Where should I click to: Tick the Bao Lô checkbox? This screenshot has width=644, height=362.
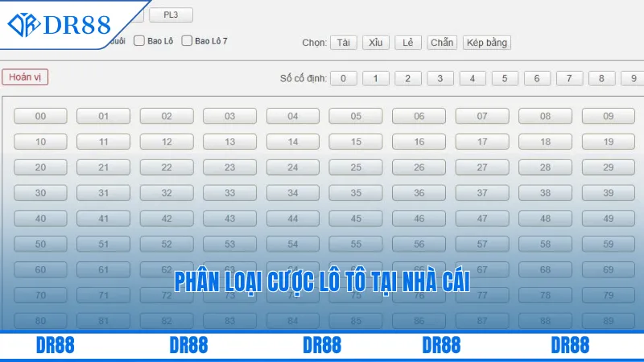coord(139,41)
